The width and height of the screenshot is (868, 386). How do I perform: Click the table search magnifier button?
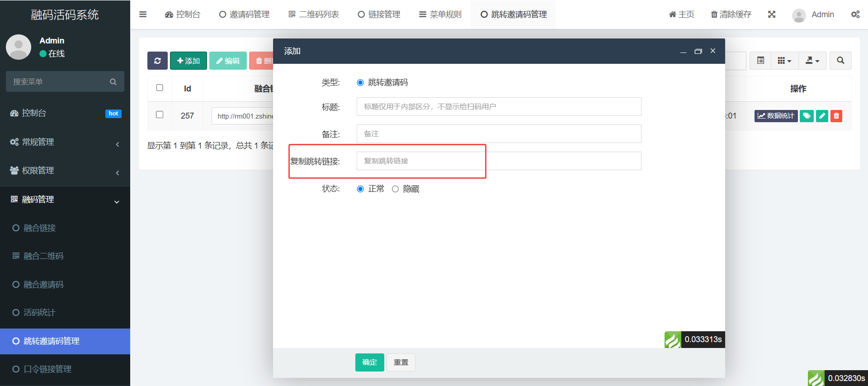pyautogui.click(x=840, y=61)
